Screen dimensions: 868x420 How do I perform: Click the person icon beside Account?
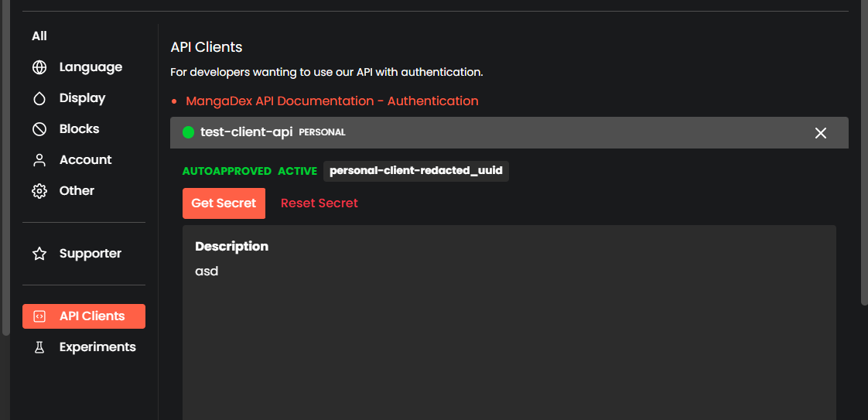pyautogui.click(x=39, y=160)
